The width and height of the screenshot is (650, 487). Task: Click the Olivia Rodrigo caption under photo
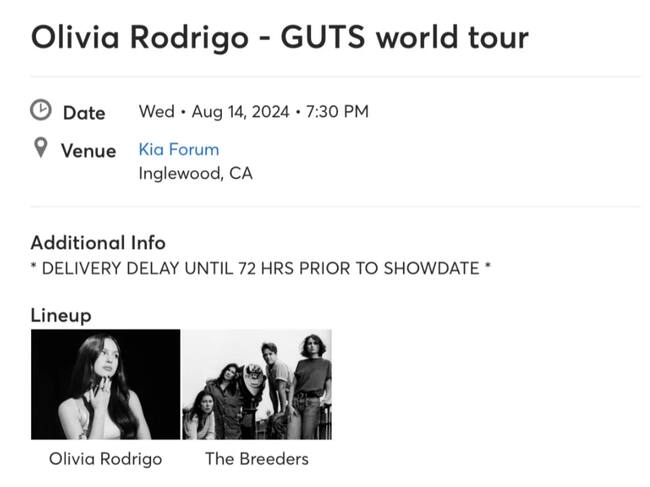pos(105,459)
